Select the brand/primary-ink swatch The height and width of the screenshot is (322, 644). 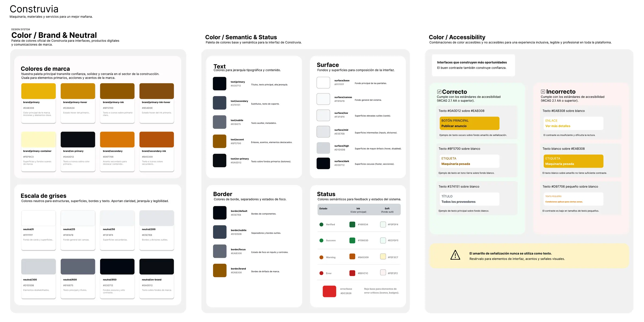coord(117,91)
